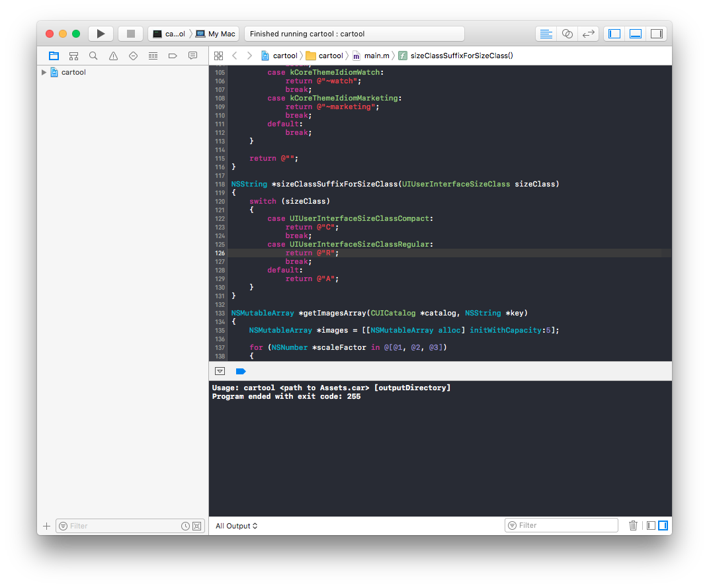Toggle the Navigator pane visibility
The height and width of the screenshot is (588, 709).
click(x=614, y=34)
